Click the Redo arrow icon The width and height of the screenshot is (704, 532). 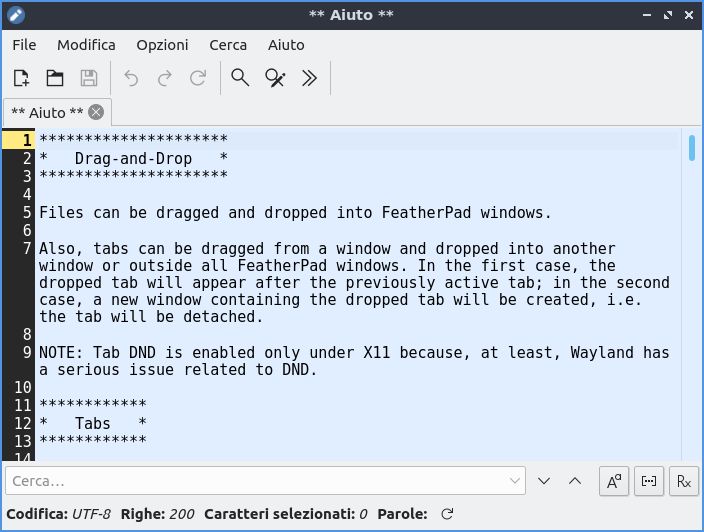165,78
